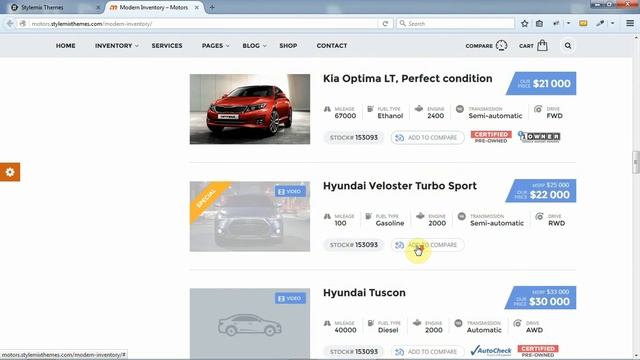
Task: Open dropdown arrow beside eyedropper icon
Action: 612,23
